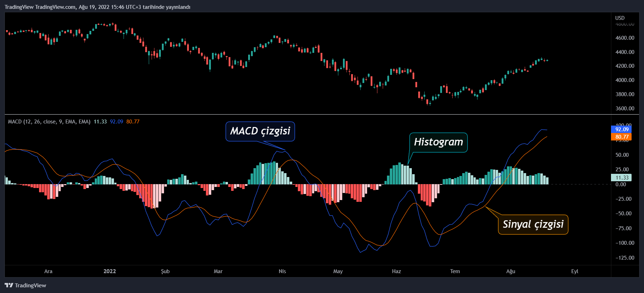Open the USD currency label on price scale

(620, 18)
